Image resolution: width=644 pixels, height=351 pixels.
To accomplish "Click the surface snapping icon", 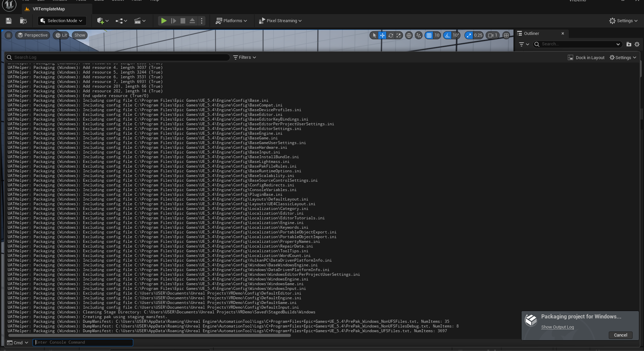I will tap(418, 35).
